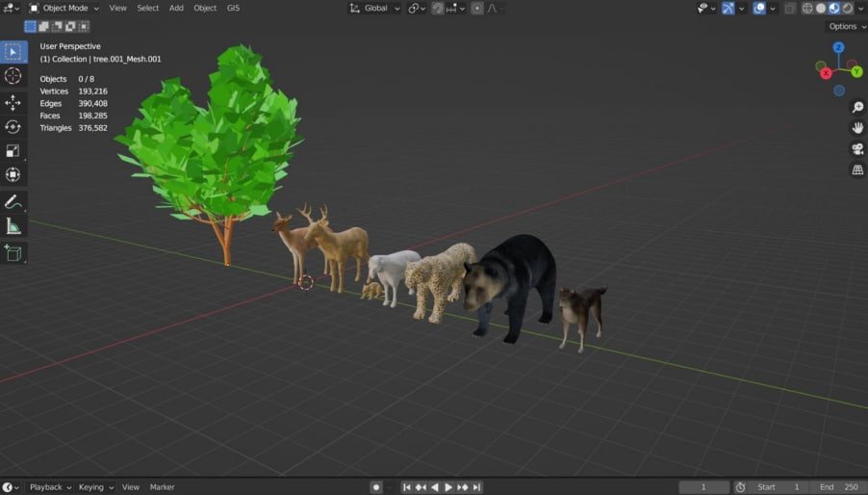868x495 pixels.
Task: Open the Select menu
Action: 148,9
